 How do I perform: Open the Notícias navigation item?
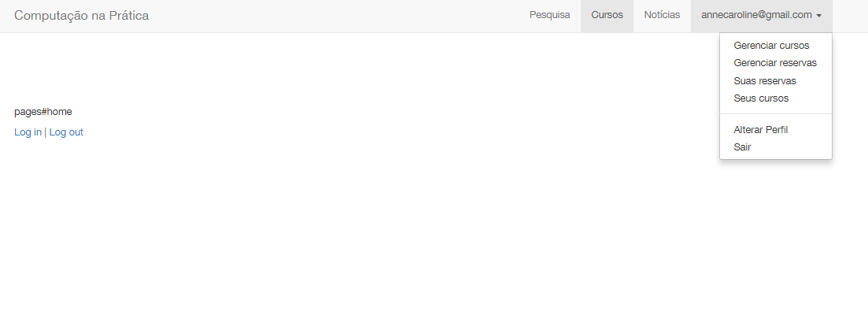[x=662, y=16]
